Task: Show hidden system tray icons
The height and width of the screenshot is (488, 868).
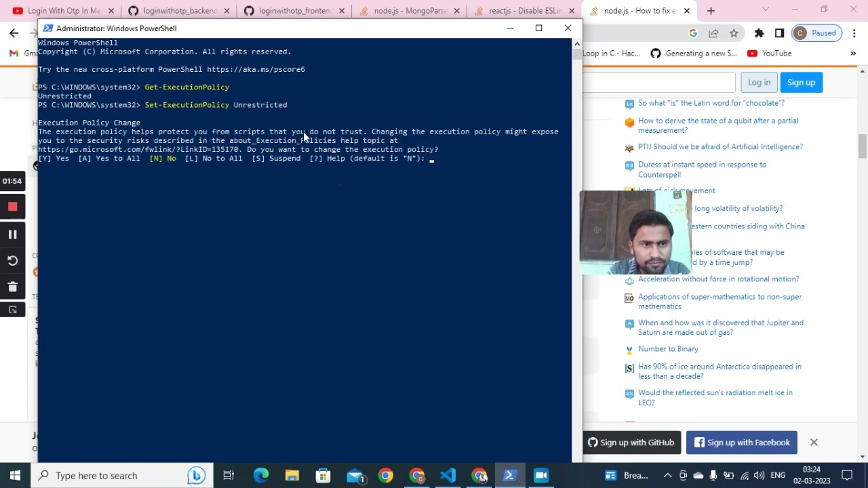Action: click(x=667, y=475)
